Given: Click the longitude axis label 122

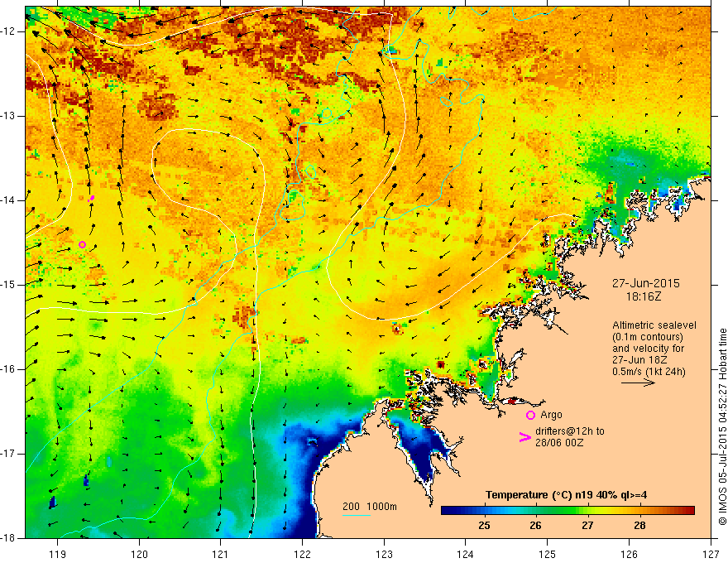Looking at the screenshot, I should point(302,554).
